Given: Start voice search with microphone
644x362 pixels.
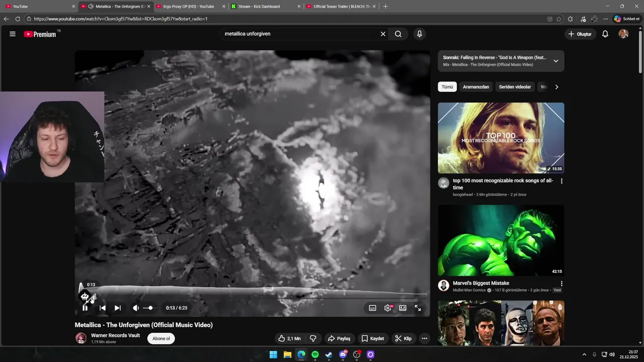Looking at the screenshot, I should 420,34.
